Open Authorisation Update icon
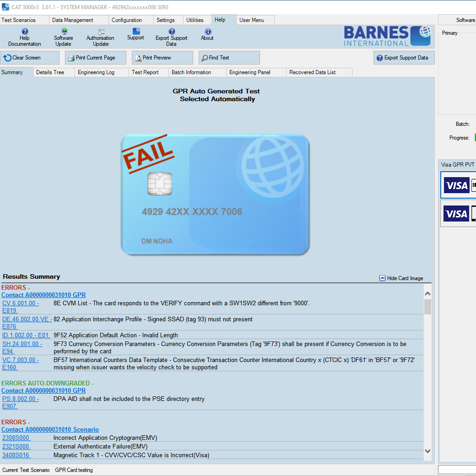The width and height of the screenshot is (476, 476). pos(101,32)
